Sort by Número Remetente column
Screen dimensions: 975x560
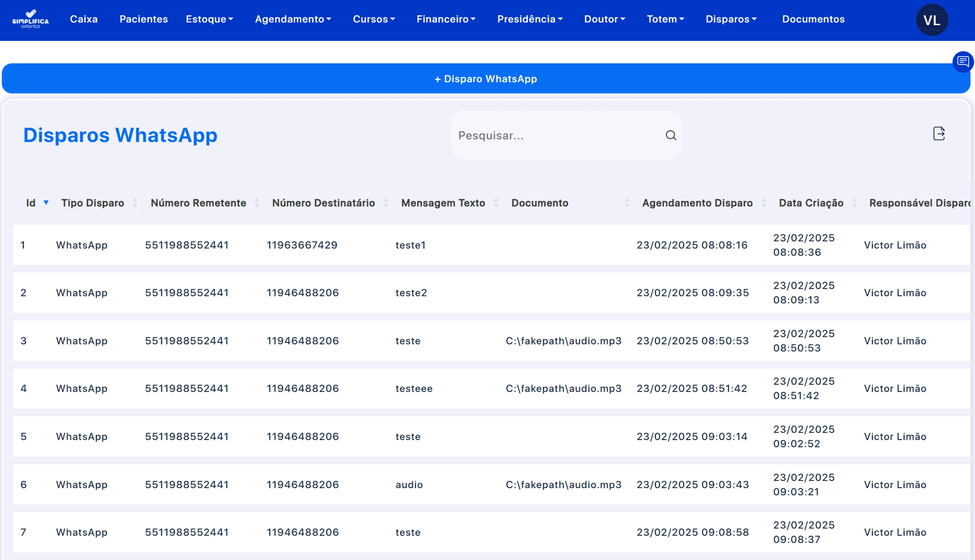[257, 203]
